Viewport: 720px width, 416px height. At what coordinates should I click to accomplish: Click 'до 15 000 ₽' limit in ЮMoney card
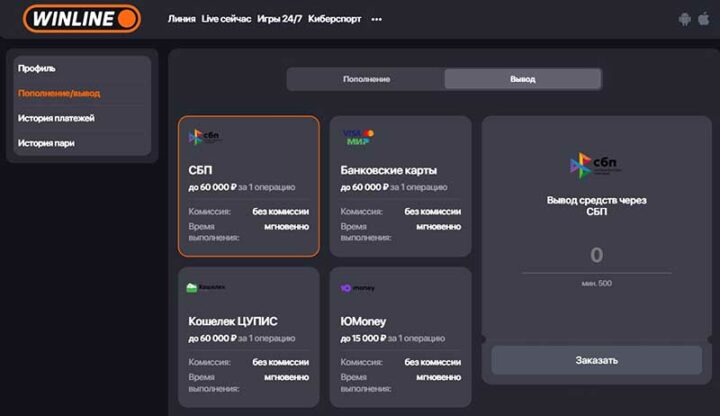(363, 338)
